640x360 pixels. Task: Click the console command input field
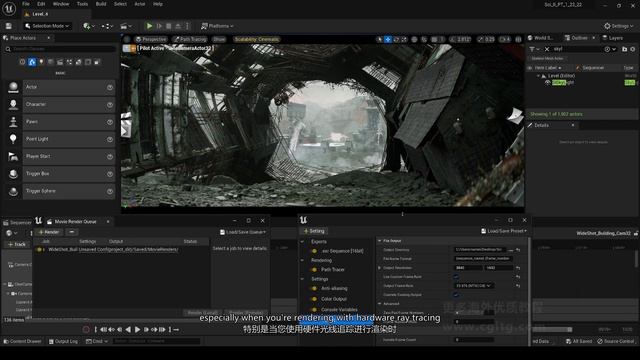156,341
